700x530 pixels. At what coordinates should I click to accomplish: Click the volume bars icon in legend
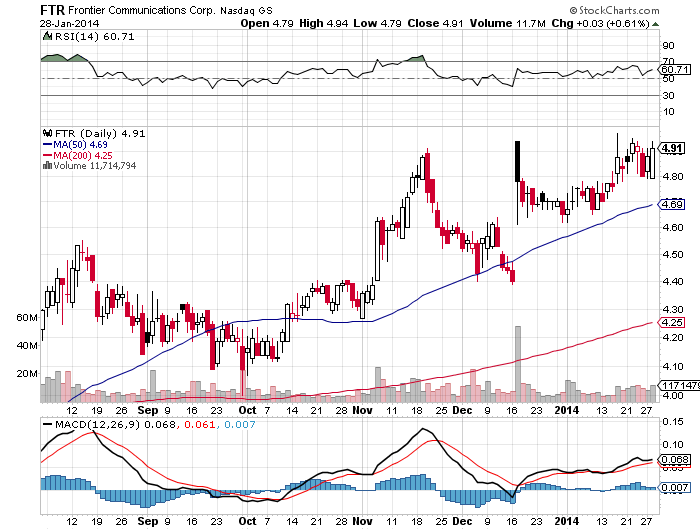pos(47,166)
